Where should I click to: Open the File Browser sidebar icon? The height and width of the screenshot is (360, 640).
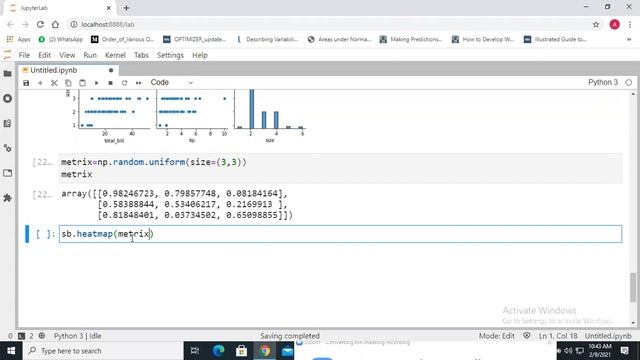[x=7, y=74]
